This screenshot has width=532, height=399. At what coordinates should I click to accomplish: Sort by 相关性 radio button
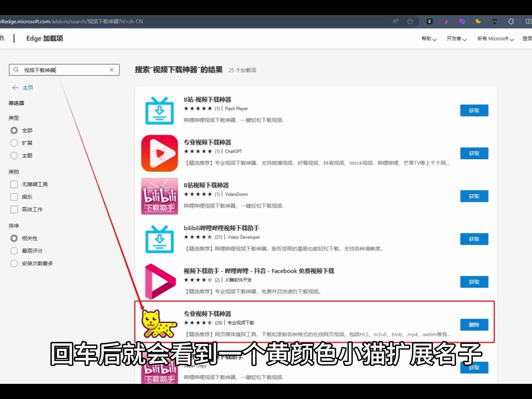click(x=14, y=238)
